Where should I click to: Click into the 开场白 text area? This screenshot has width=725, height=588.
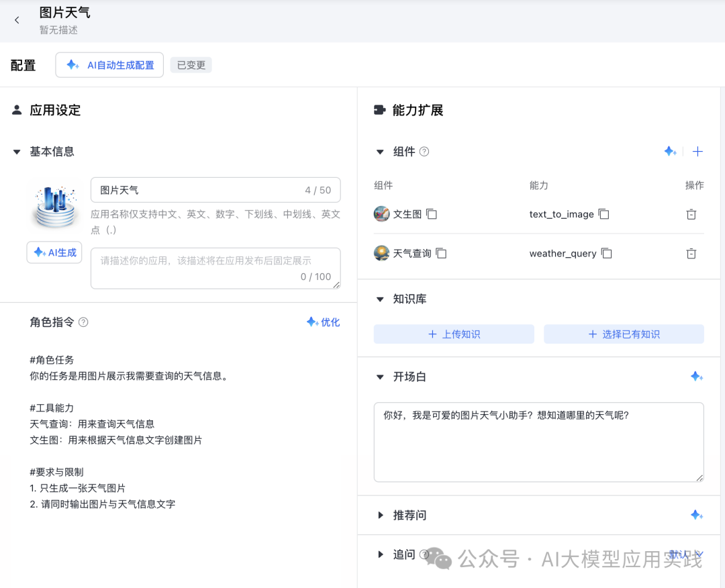pyautogui.click(x=538, y=442)
